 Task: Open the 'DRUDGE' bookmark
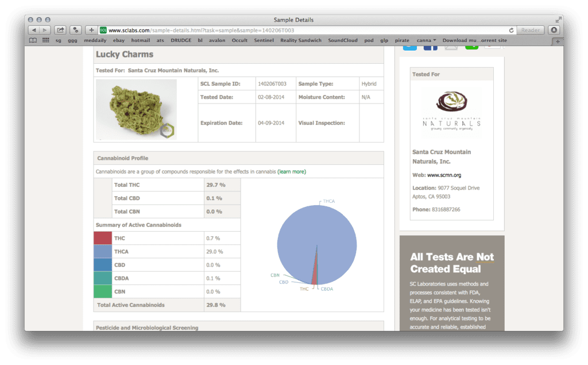pyautogui.click(x=181, y=41)
